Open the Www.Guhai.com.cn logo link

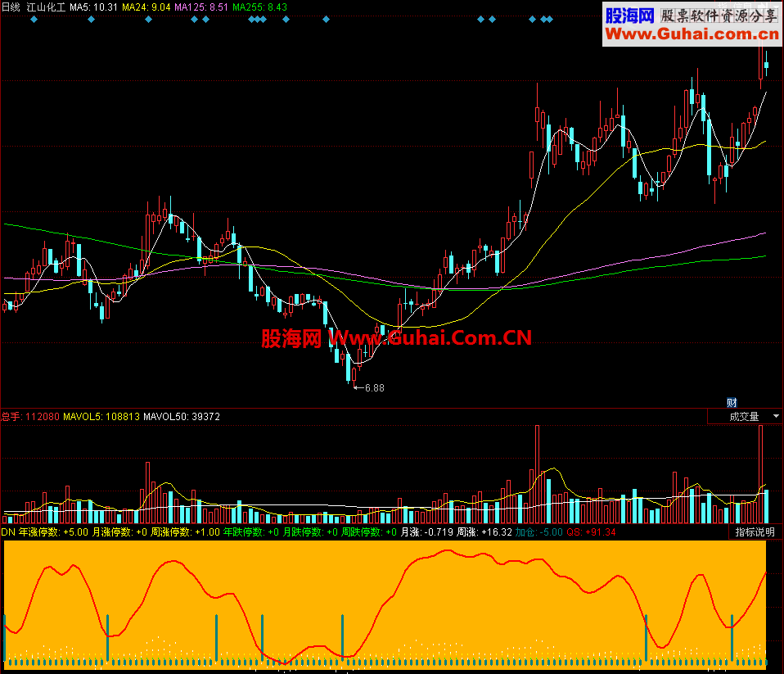(x=692, y=34)
